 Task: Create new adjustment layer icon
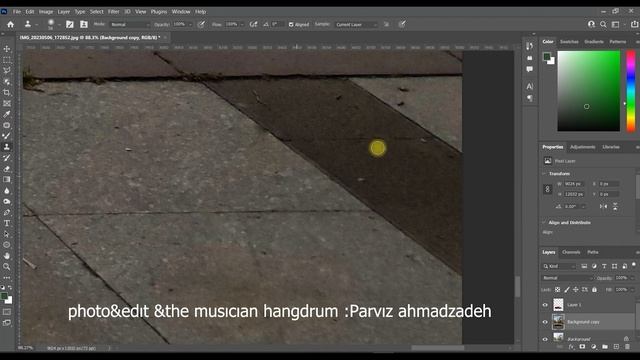pyautogui.click(x=593, y=347)
